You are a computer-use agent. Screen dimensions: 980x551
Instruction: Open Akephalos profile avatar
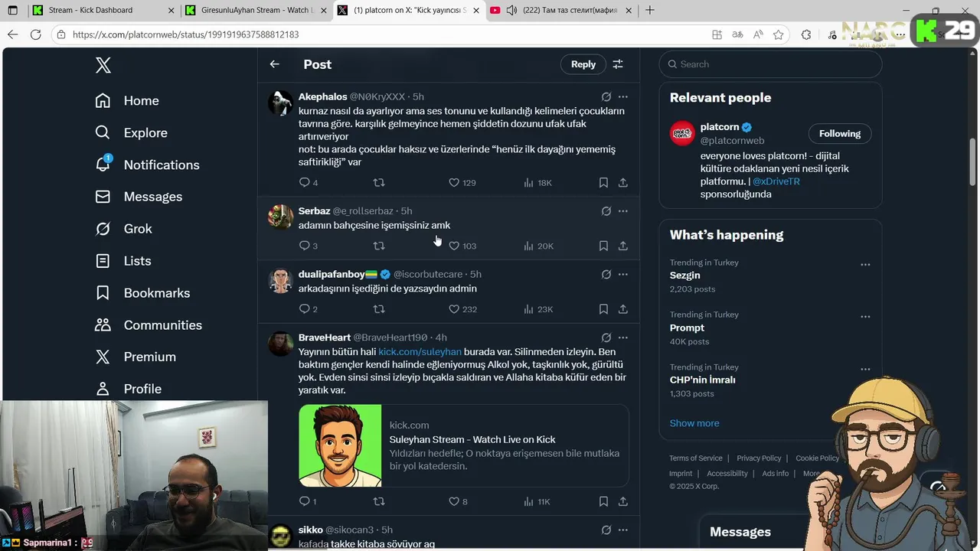280,103
